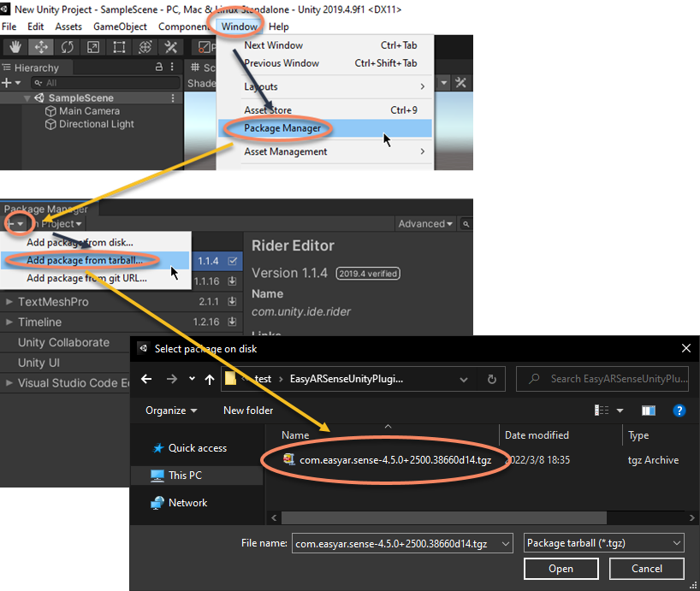Choose Package Manager menu entry

point(325,128)
